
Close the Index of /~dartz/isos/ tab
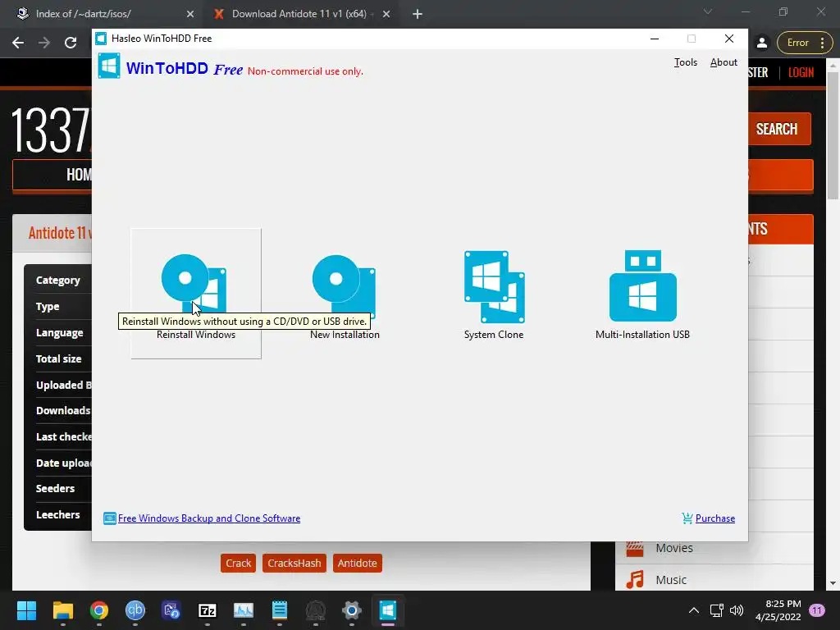[190, 14]
